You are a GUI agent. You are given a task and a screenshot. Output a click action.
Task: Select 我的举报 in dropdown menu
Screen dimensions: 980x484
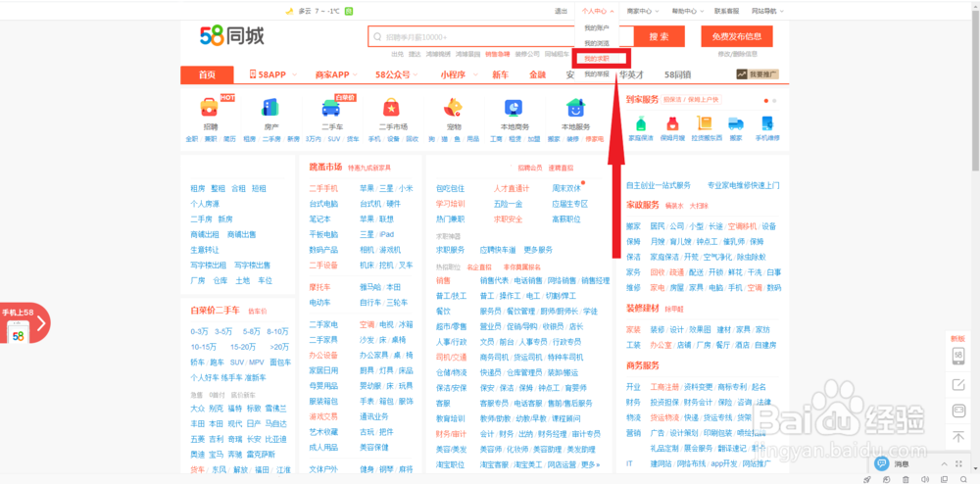pos(596,73)
